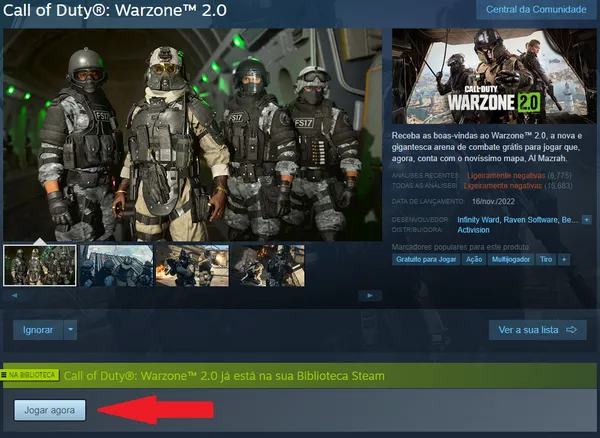Open dropdown arrow next to Ignorar

tap(70, 329)
